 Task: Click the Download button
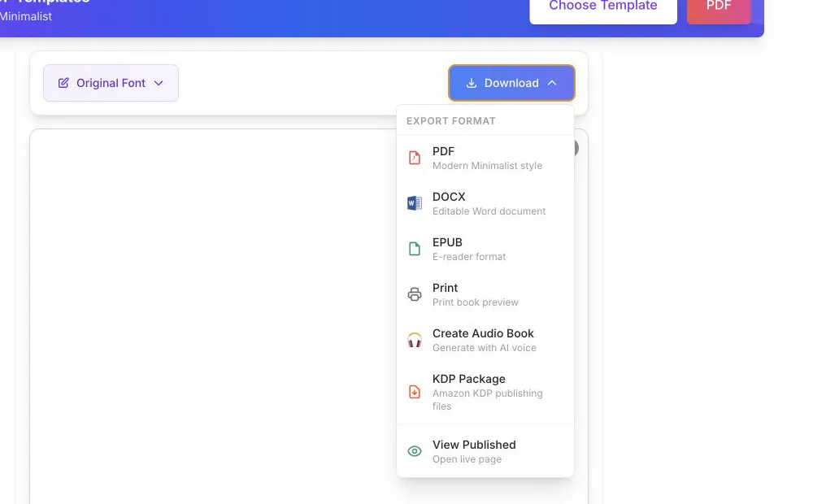[x=511, y=83]
